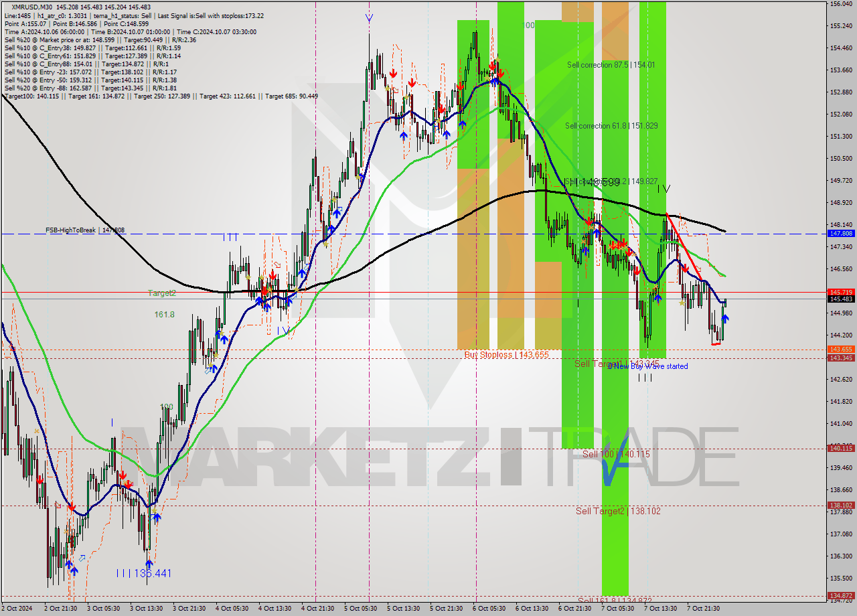Click the red 145.719 price tag

click(x=841, y=292)
